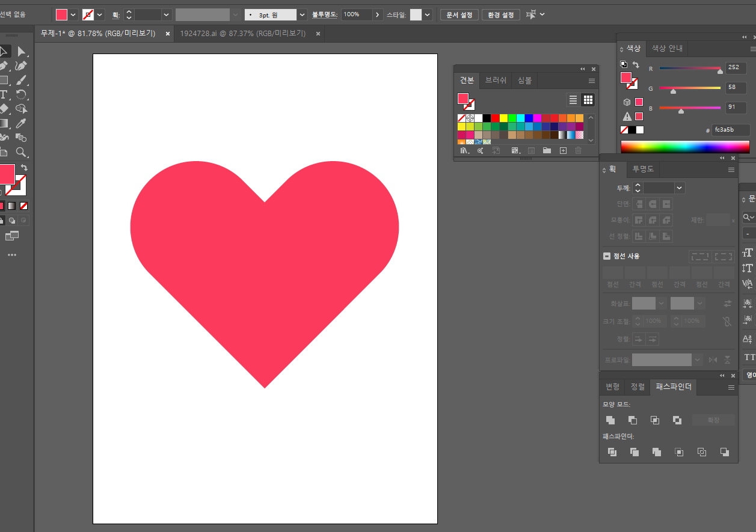This screenshot has height=532, width=756.
Task: Collapse the Swatches panel double arrow
Action: tap(582, 69)
